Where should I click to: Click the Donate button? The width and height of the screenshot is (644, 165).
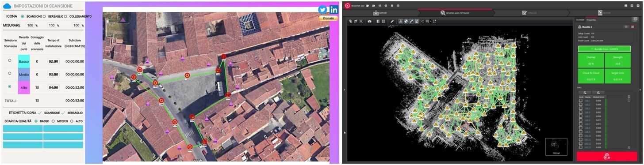point(328,18)
